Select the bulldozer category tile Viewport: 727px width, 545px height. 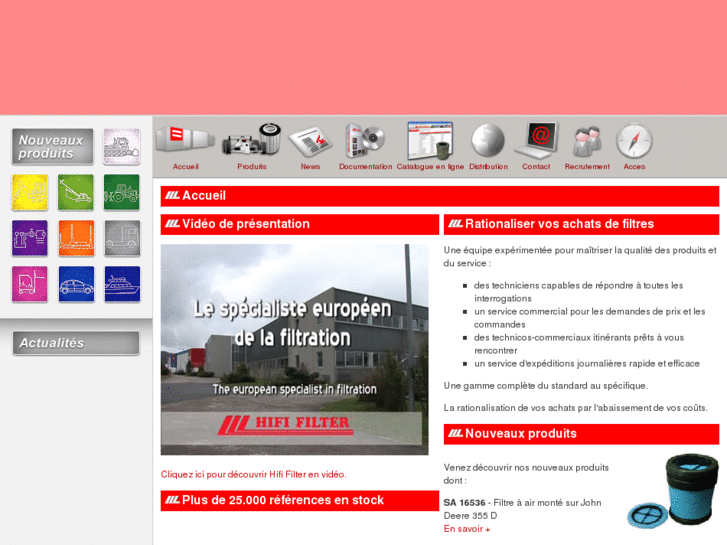[x=121, y=147]
